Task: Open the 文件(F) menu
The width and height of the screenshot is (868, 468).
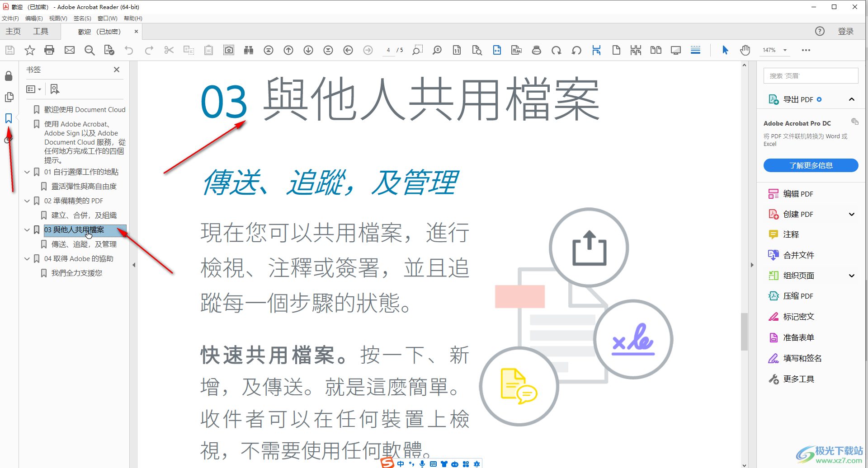Action: tap(10, 19)
